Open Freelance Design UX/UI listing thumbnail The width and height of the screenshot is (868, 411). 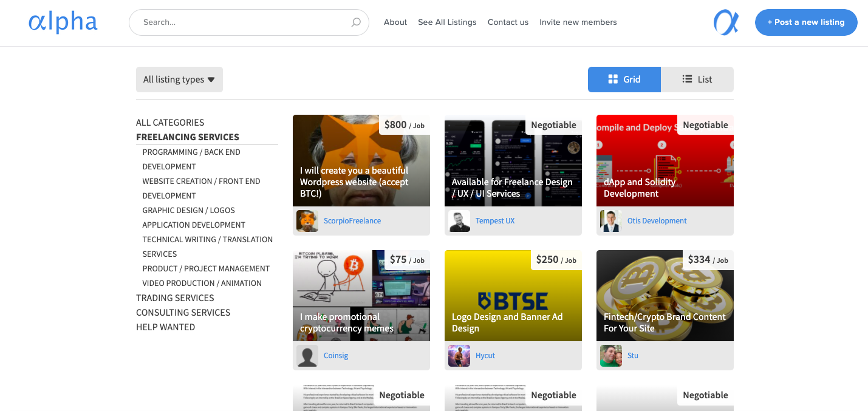click(513, 161)
